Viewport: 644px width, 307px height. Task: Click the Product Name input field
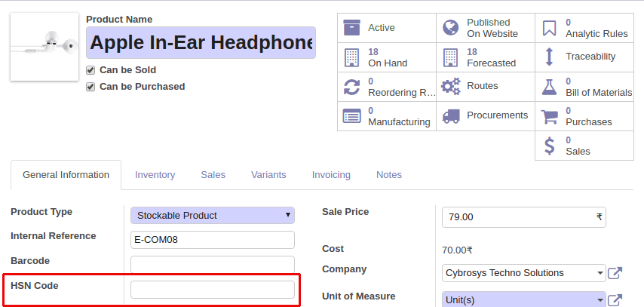(201, 42)
